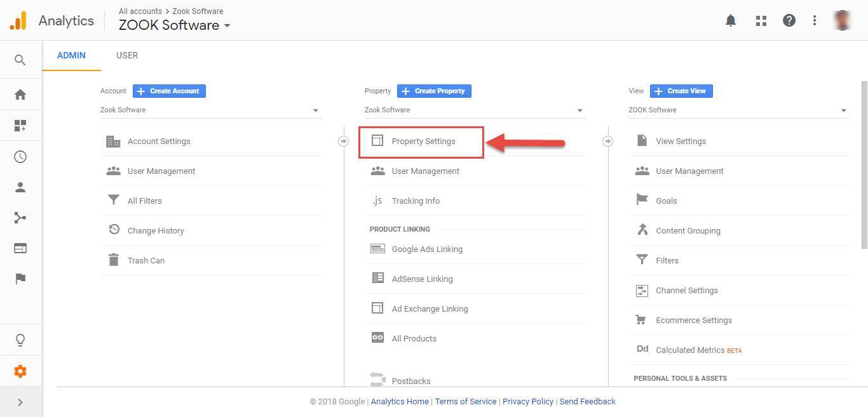Click the Change History icon
The image size is (868, 417).
(114, 230)
